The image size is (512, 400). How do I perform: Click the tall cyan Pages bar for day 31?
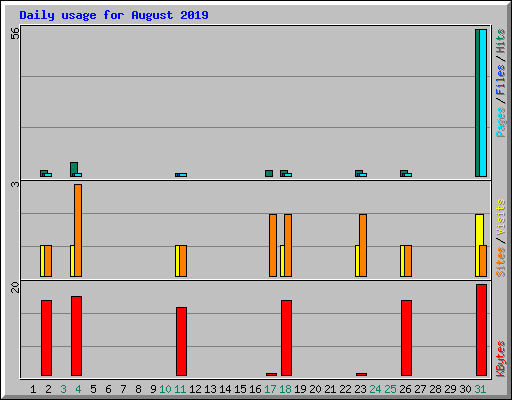483,103
